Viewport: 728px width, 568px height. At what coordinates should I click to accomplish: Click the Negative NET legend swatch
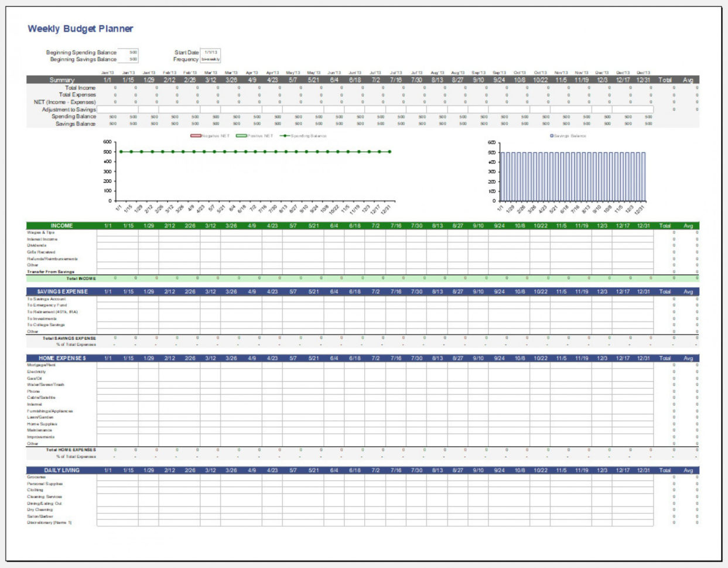pos(196,136)
